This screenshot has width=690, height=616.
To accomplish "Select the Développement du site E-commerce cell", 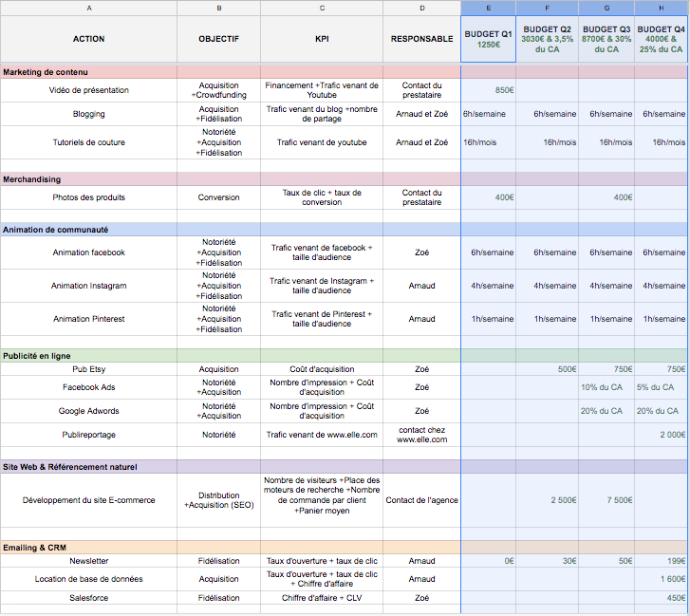I will point(88,500).
